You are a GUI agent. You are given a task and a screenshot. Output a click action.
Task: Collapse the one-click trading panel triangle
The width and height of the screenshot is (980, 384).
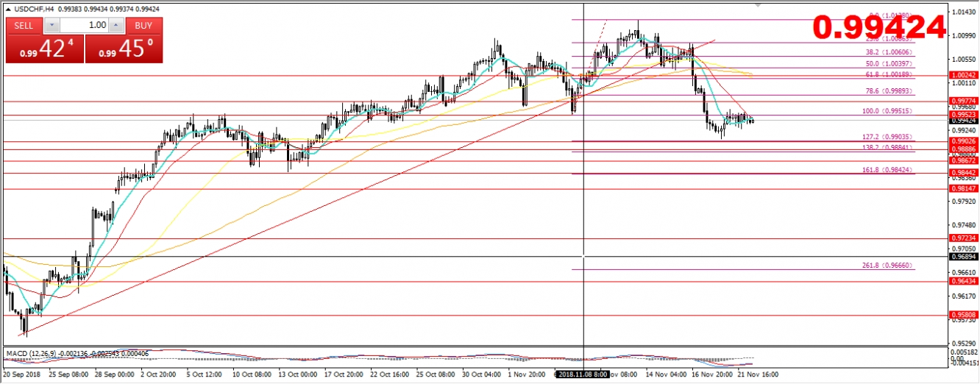[7, 8]
